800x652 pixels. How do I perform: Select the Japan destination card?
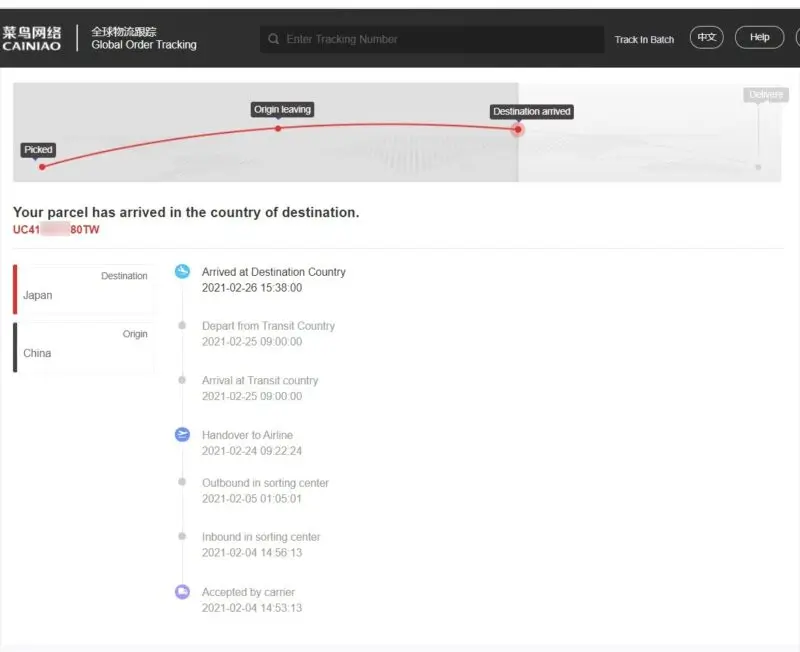tap(84, 289)
